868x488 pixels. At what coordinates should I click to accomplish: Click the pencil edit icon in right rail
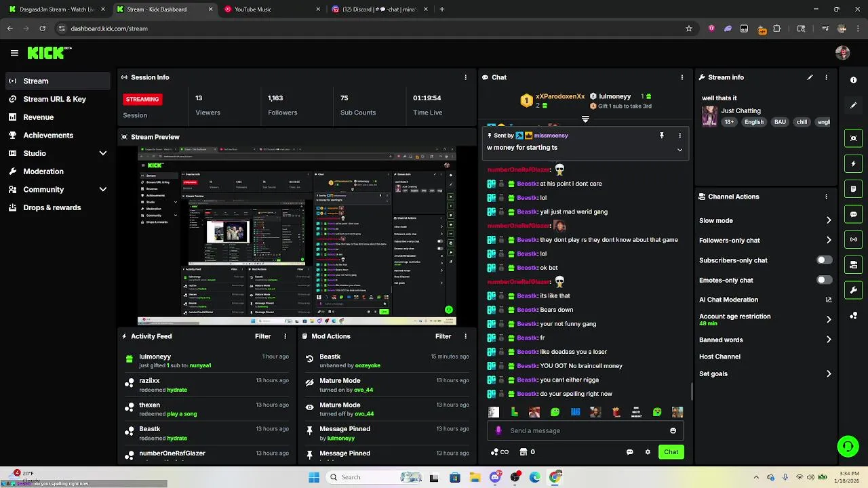click(853, 106)
